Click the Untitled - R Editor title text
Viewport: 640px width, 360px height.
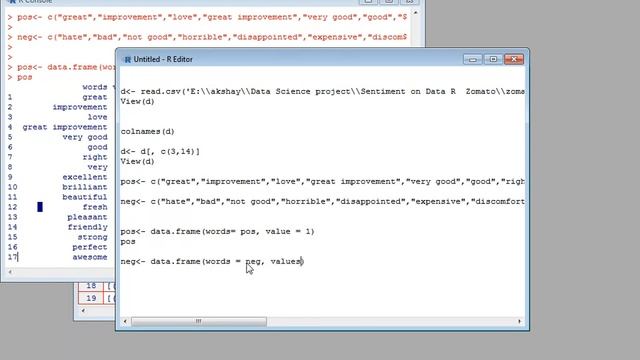point(163,60)
